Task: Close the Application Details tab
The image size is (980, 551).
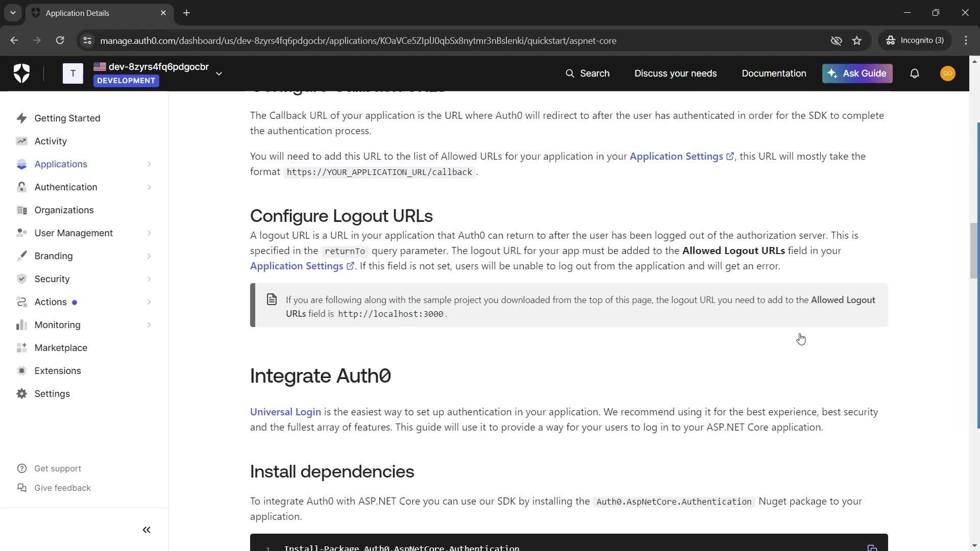Action: (163, 13)
